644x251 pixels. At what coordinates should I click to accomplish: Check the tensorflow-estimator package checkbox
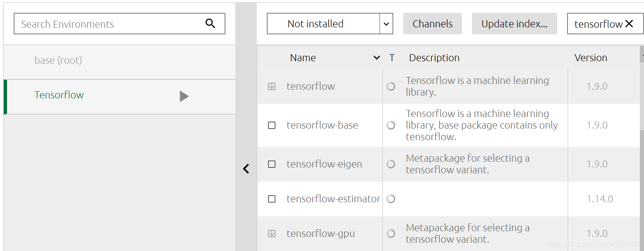click(x=272, y=199)
